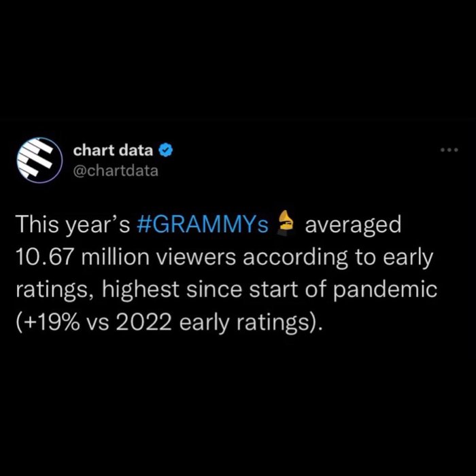The image size is (476, 476).
Task: Click the "(+19%" figure in the tweet
Action: (48, 323)
